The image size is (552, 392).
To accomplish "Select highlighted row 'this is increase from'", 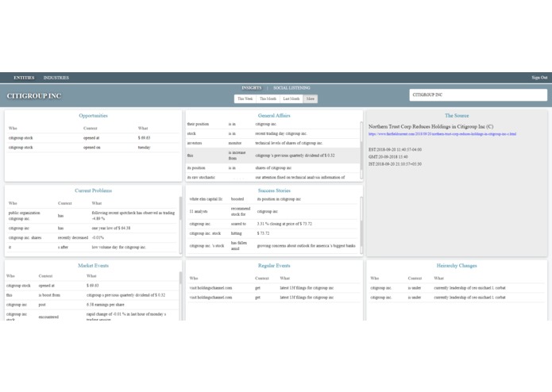I will [x=272, y=156].
